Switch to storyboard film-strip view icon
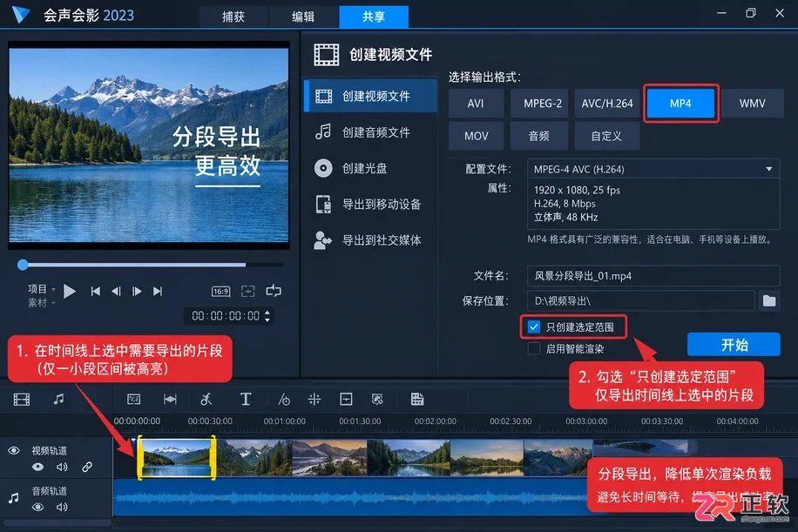798x532 pixels. [x=22, y=400]
